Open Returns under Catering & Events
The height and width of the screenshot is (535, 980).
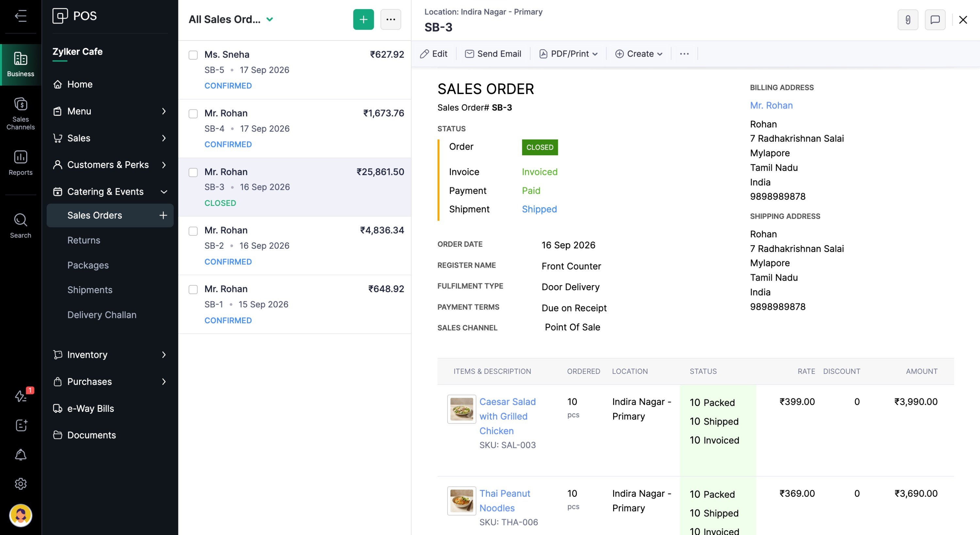coord(84,240)
